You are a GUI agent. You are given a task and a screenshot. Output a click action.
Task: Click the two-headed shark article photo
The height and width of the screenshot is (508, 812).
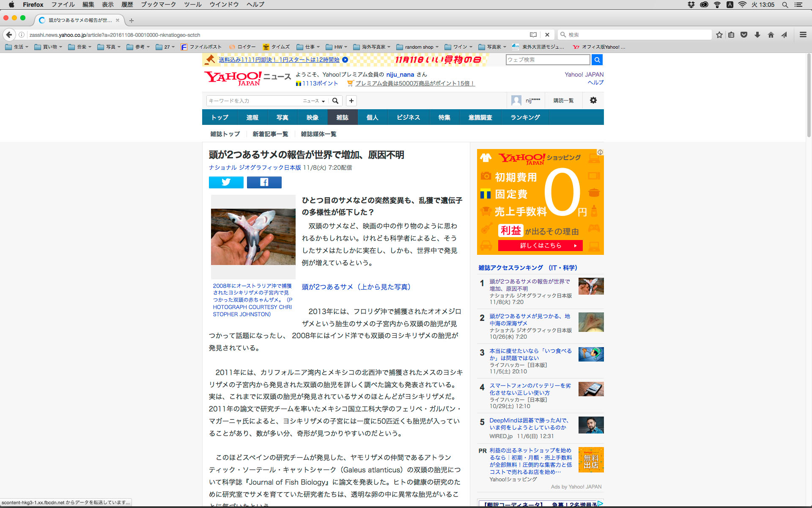point(253,237)
